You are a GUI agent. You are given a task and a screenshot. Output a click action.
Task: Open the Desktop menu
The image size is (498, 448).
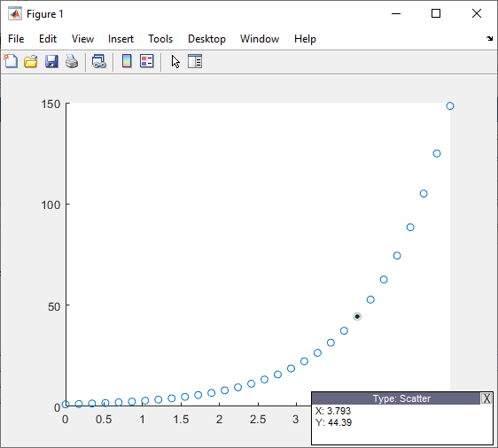(x=206, y=39)
